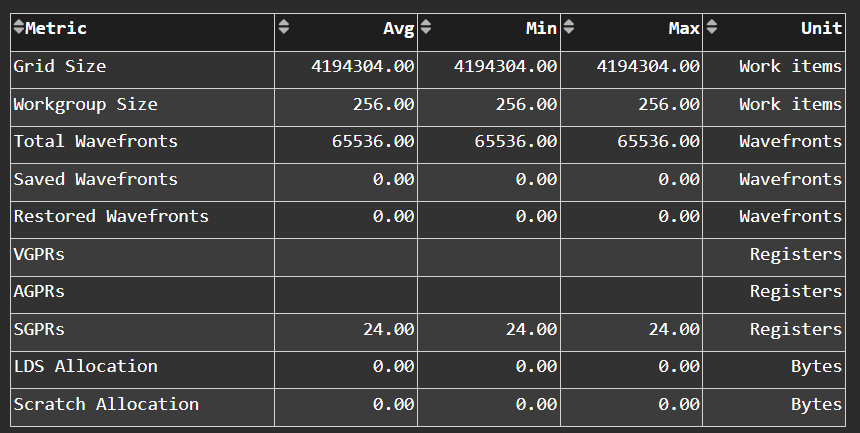Click the AGPRs row label
The height and width of the screenshot is (433, 860).
click(39, 291)
